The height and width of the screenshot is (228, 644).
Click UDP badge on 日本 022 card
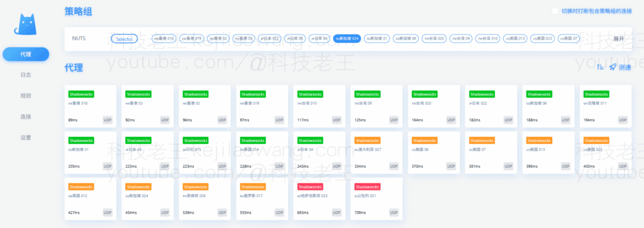(x=508, y=120)
